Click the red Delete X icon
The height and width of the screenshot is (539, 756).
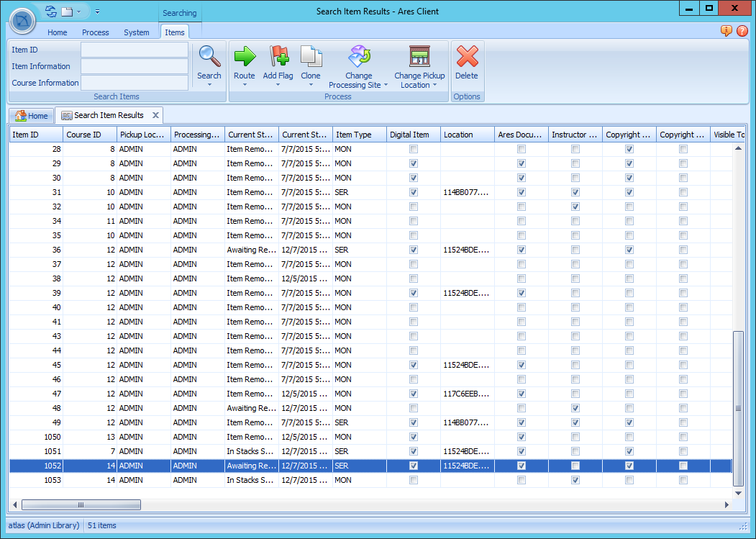[467, 56]
